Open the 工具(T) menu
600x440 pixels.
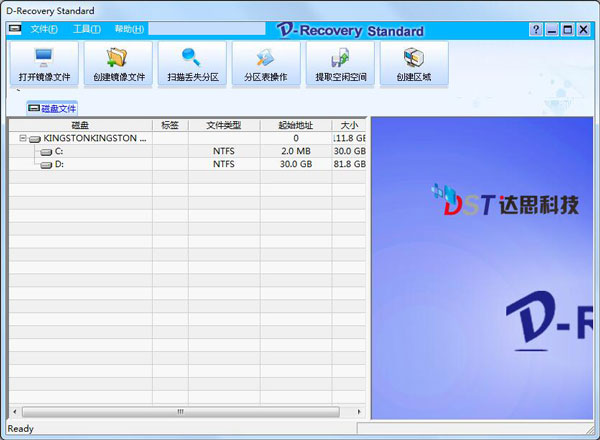tap(87, 29)
